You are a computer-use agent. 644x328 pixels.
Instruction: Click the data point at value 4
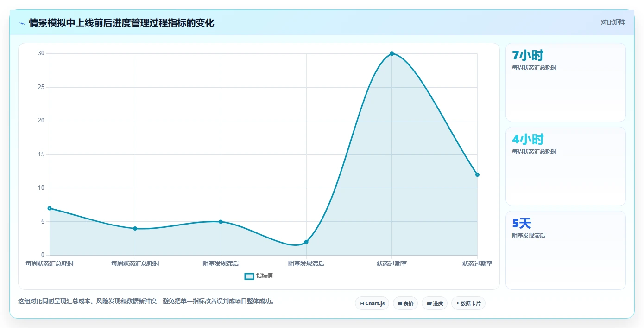pos(135,228)
